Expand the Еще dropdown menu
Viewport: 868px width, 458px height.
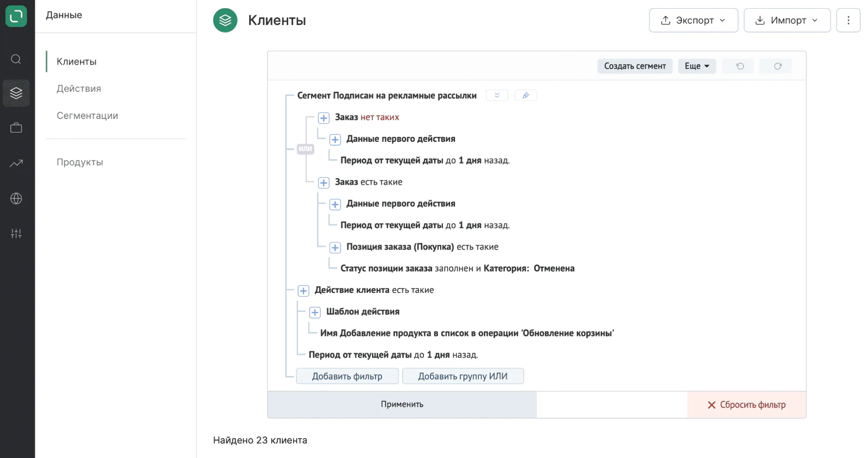click(x=696, y=66)
